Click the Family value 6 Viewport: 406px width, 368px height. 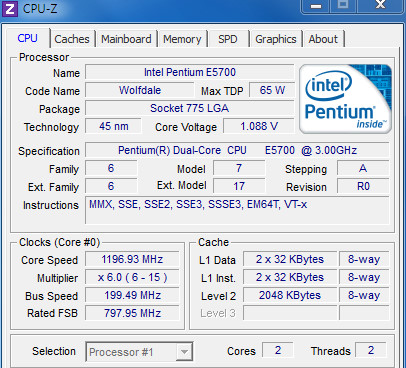pos(111,168)
